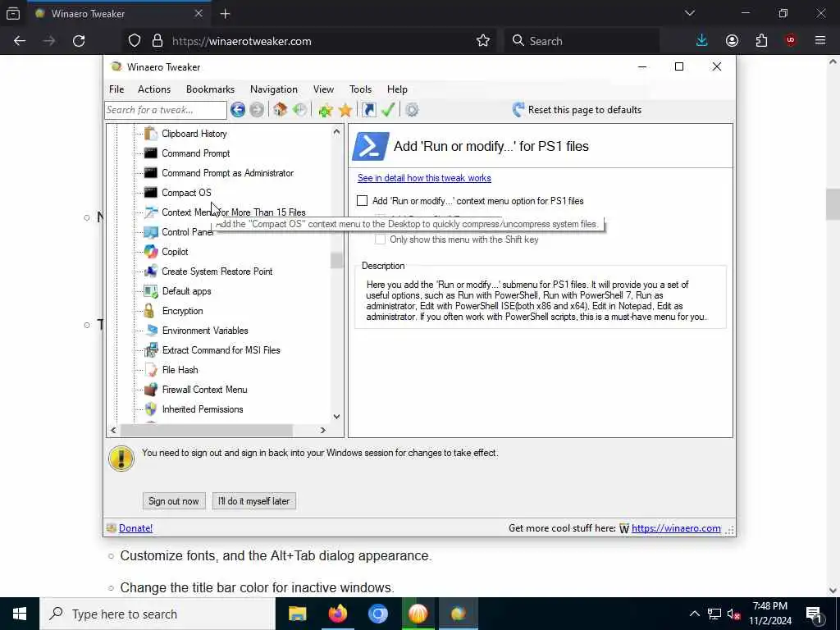Open the File menu
The height and width of the screenshot is (630, 840).
click(x=116, y=89)
